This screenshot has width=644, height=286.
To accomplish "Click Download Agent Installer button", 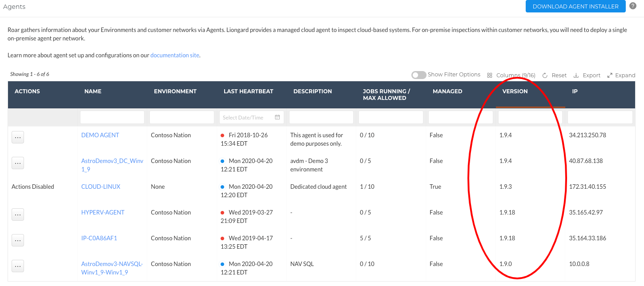I will point(576,6).
